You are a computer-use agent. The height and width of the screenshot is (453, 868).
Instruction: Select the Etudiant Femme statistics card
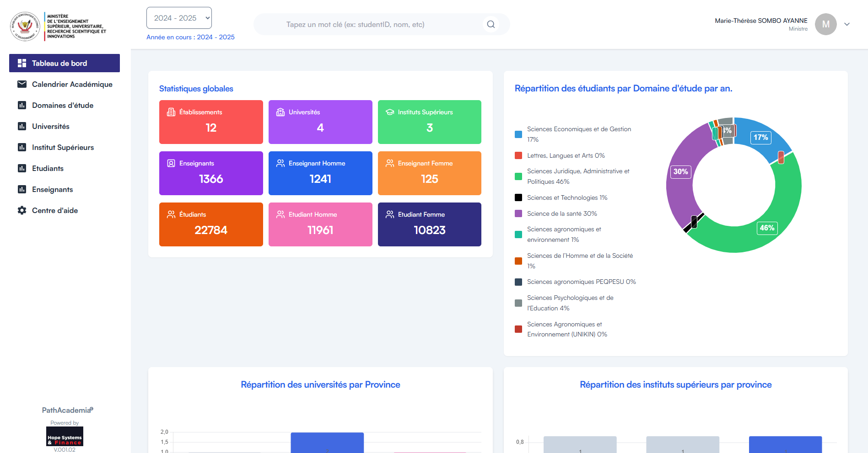(x=429, y=224)
